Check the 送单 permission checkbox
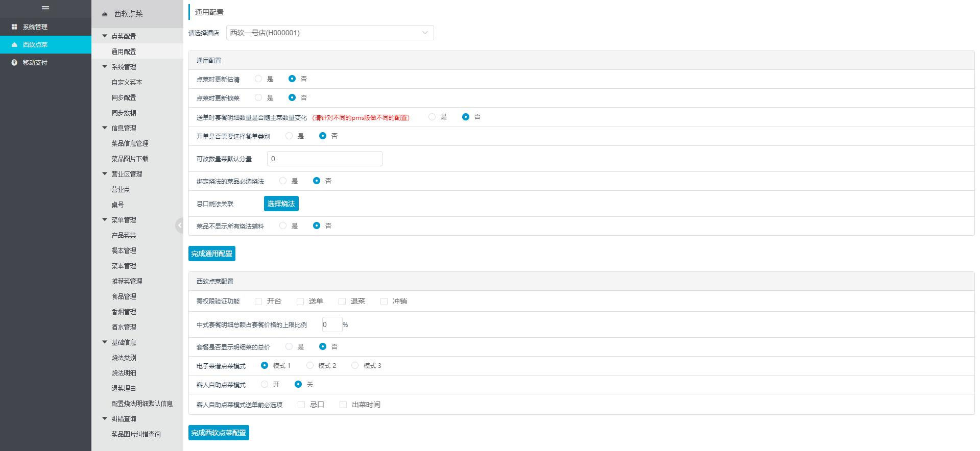This screenshot has height=451, width=980. tap(300, 302)
